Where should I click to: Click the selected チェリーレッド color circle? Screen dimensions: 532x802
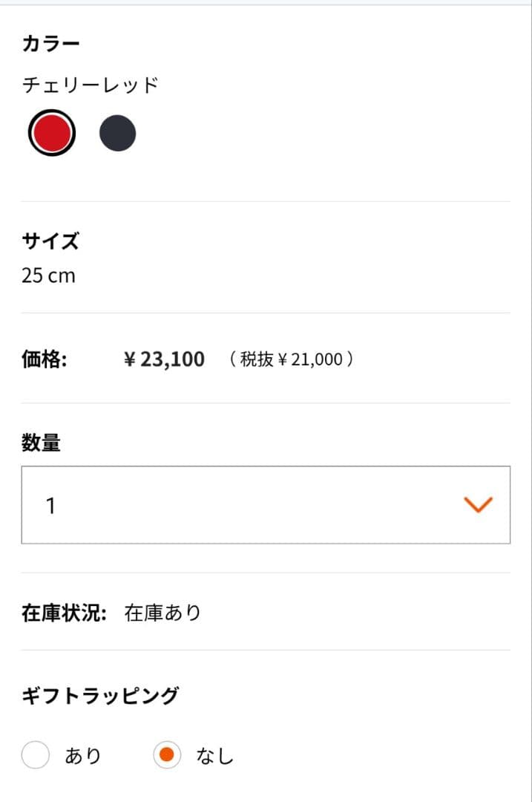pyautogui.click(x=50, y=132)
